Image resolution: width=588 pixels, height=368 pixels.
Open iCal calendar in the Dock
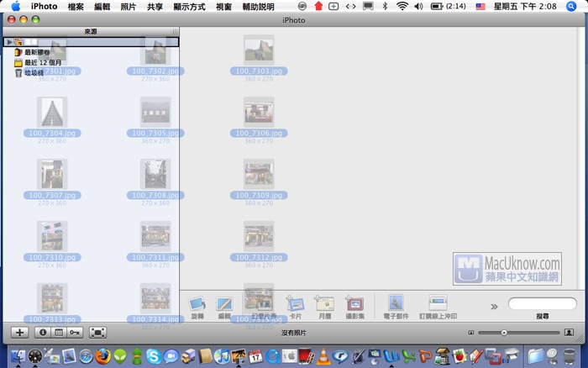255,356
